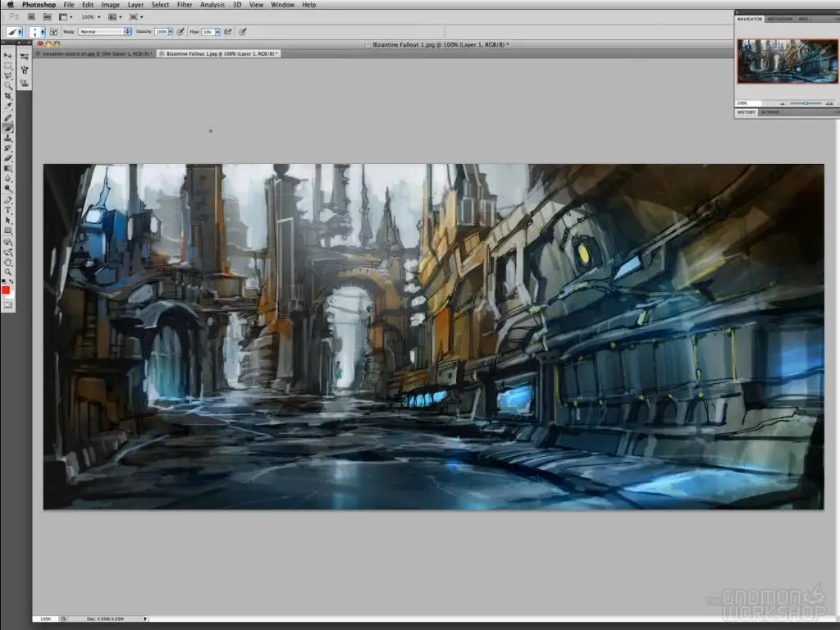The height and width of the screenshot is (630, 840).
Task: Select the Eraser tool
Action: click(8, 158)
